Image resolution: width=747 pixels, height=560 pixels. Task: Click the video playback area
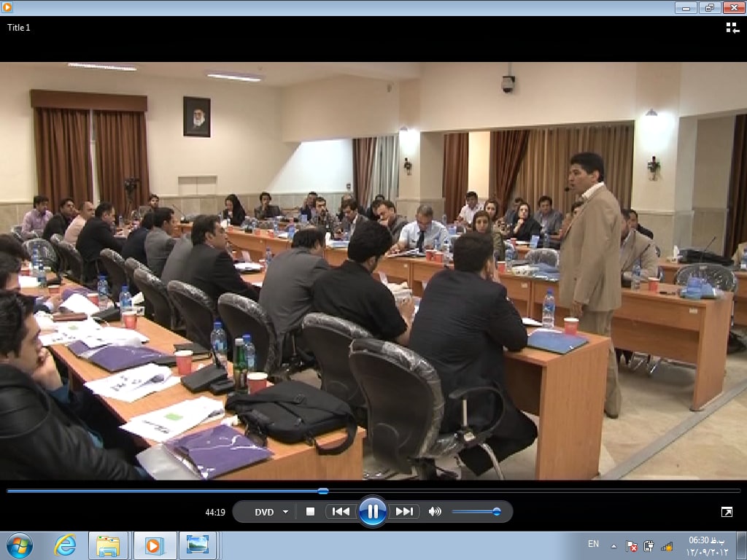click(x=373, y=271)
